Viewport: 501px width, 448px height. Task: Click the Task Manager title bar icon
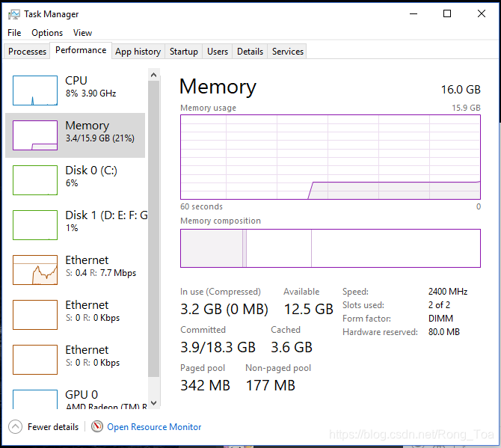[x=14, y=14]
